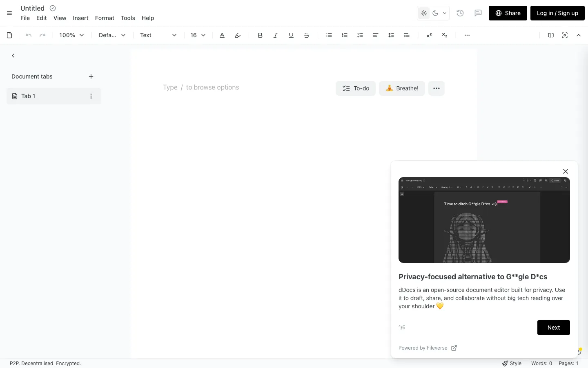Open the comments panel
This screenshot has height=368, width=588.
pyautogui.click(x=478, y=13)
